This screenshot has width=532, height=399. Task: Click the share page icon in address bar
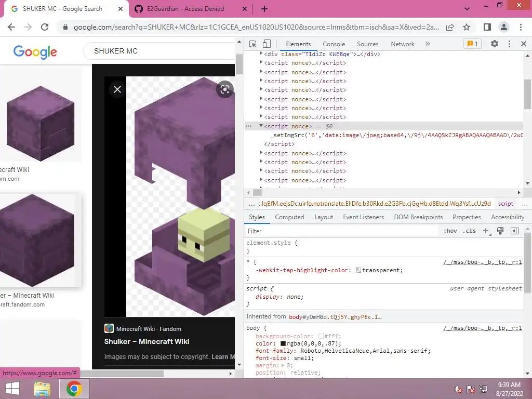(x=450, y=27)
